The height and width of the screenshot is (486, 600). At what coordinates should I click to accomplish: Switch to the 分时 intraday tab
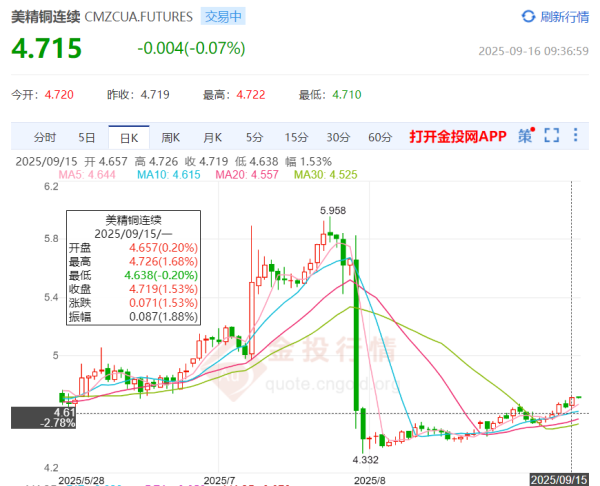[45, 137]
